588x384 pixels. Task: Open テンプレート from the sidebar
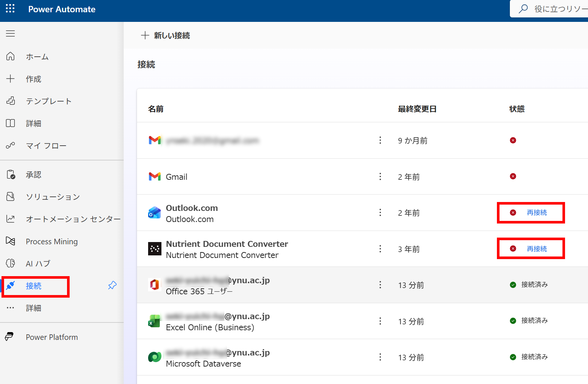[x=49, y=101]
